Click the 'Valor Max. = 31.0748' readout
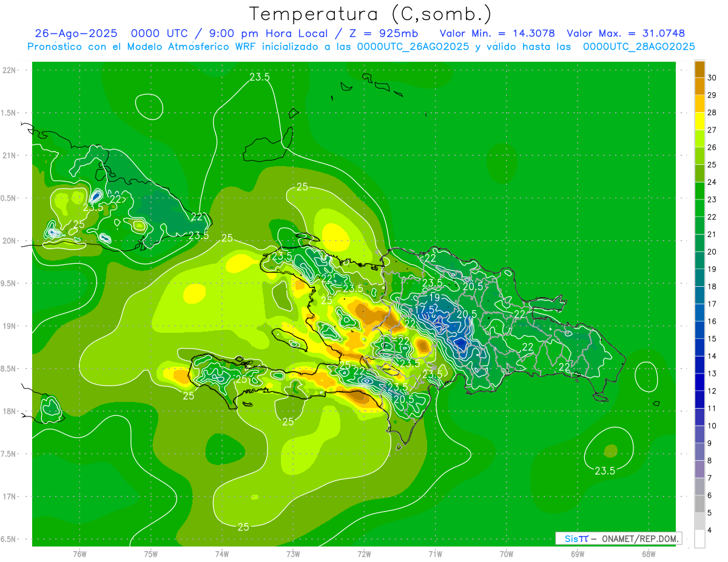 pos(626,33)
